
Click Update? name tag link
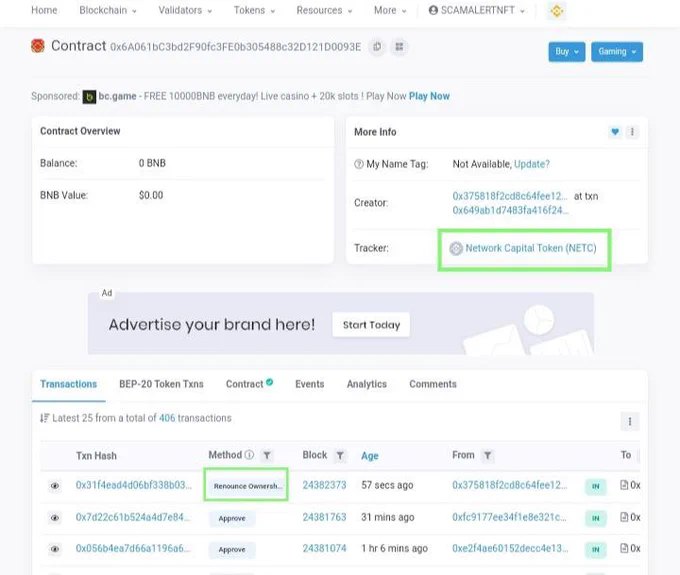(532, 164)
